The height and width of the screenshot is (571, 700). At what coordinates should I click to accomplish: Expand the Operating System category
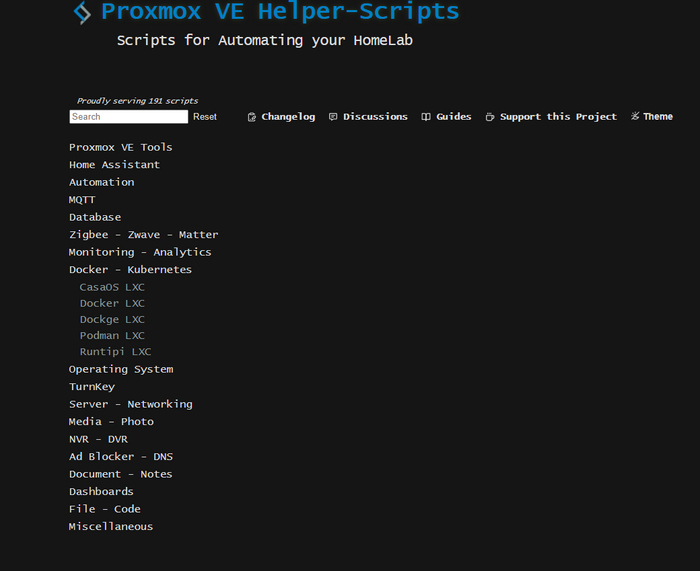[121, 369]
